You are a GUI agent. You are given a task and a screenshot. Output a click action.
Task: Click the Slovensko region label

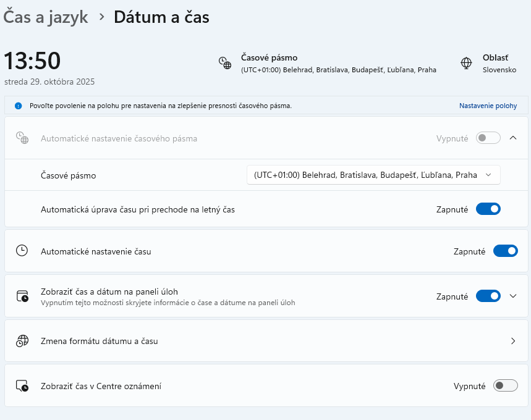[499, 70]
